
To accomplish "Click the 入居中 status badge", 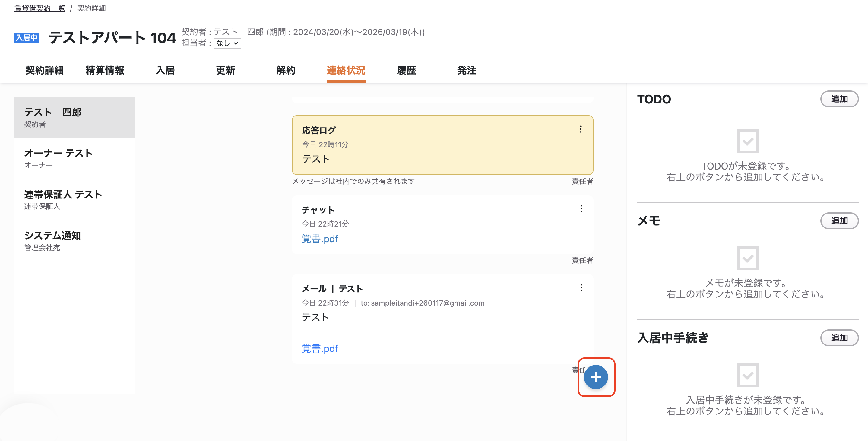I will [26, 38].
